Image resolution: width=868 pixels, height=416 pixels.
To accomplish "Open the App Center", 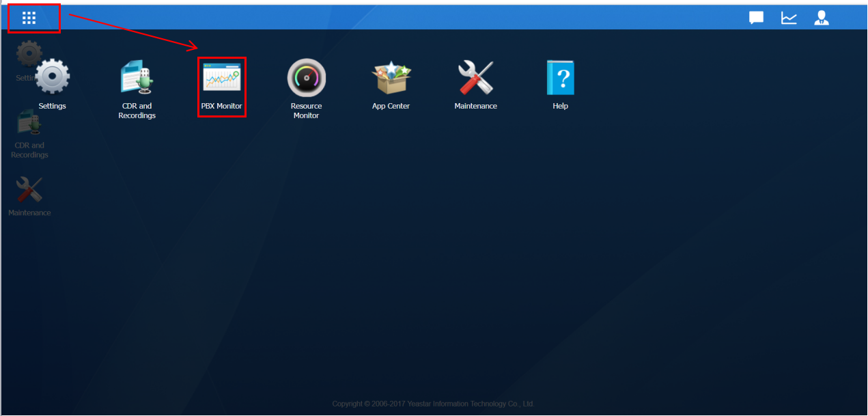I will point(391,84).
